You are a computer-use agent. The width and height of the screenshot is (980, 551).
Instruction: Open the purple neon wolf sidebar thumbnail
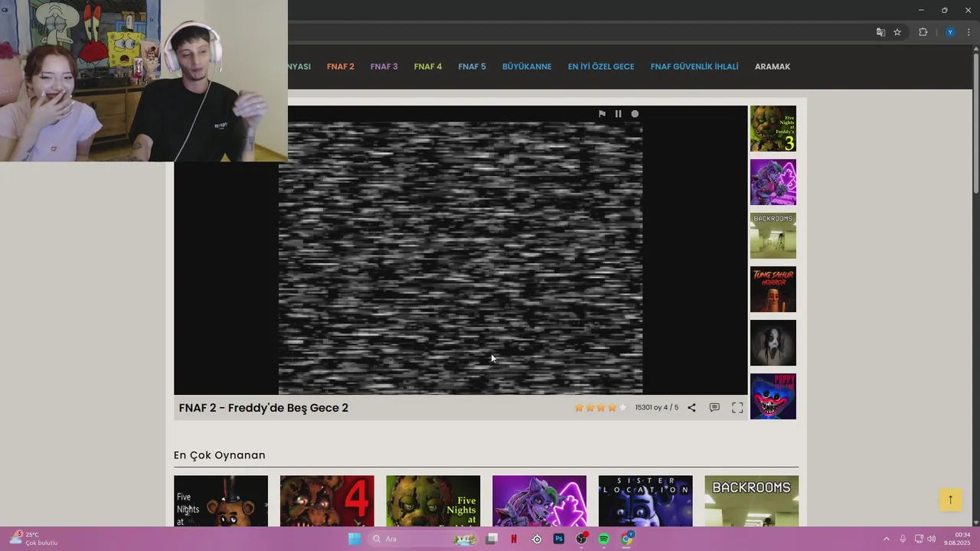pos(773,182)
